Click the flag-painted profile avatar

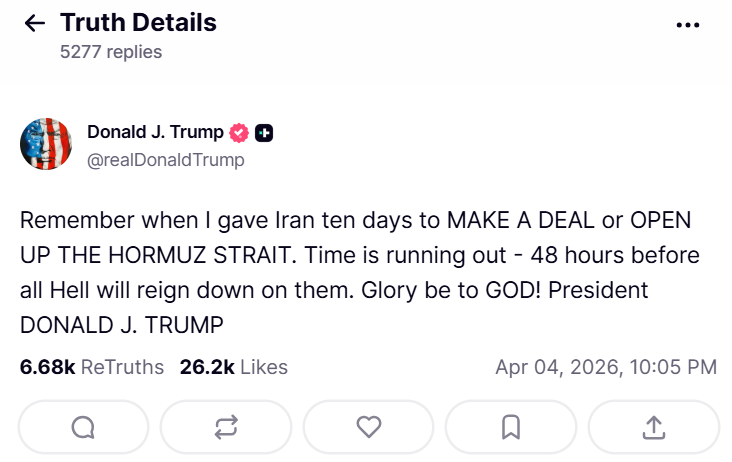click(46, 144)
